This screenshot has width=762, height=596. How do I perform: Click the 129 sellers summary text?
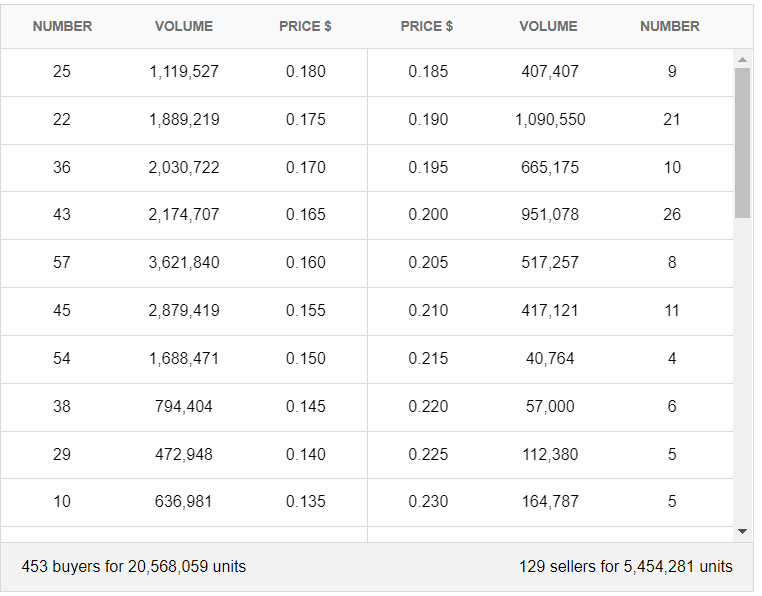click(625, 567)
